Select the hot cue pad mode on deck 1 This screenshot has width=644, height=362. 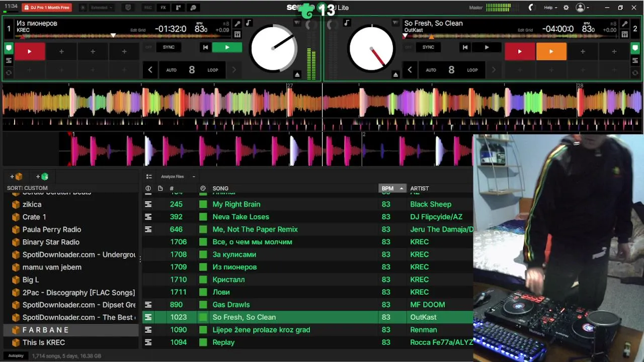9,49
